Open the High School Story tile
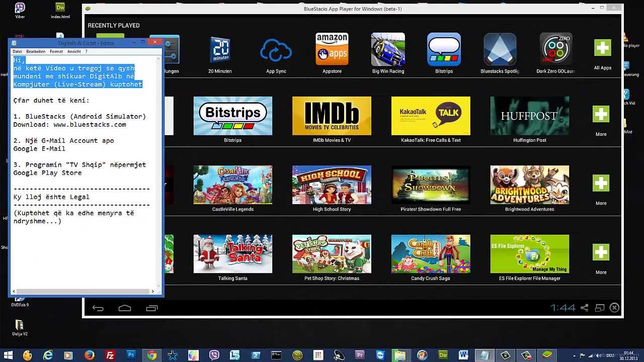Screen dimensions: 644x362 click(332, 185)
